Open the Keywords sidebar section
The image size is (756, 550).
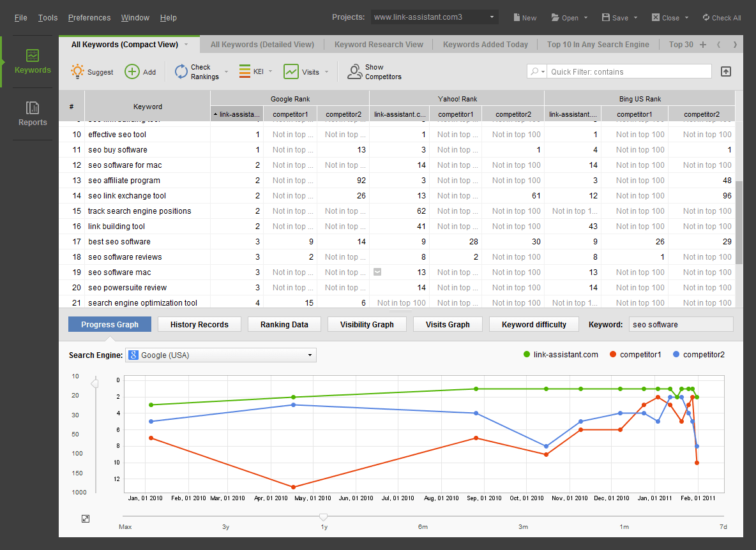pyautogui.click(x=33, y=62)
